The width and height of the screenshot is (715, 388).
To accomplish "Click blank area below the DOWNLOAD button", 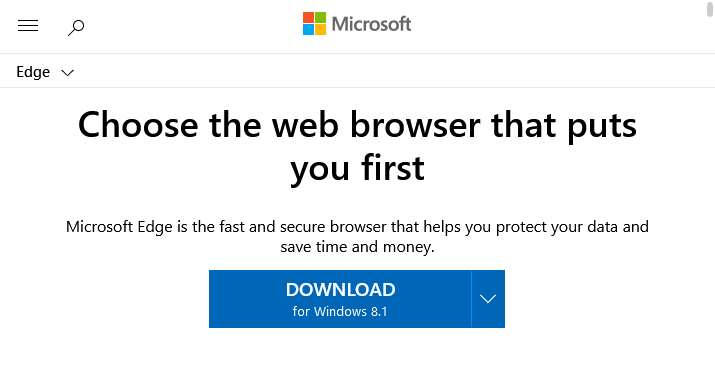I will [x=357, y=358].
